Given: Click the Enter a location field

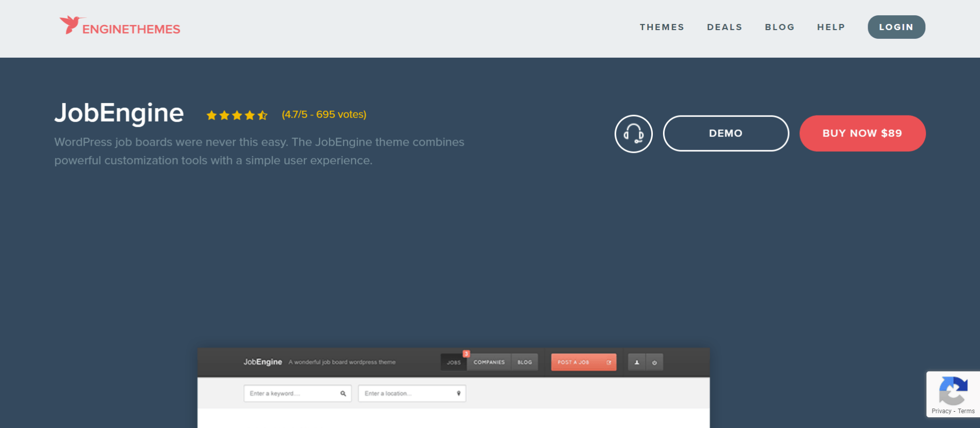Looking at the screenshot, I should [x=412, y=393].
